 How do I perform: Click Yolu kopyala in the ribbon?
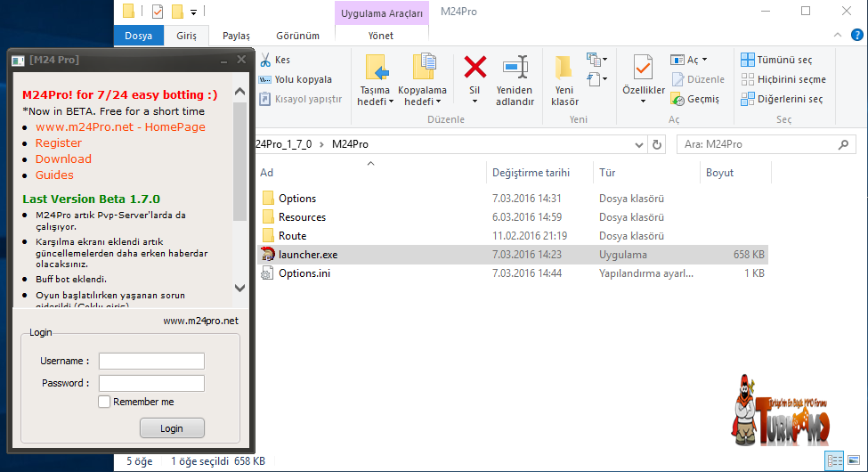click(296, 79)
